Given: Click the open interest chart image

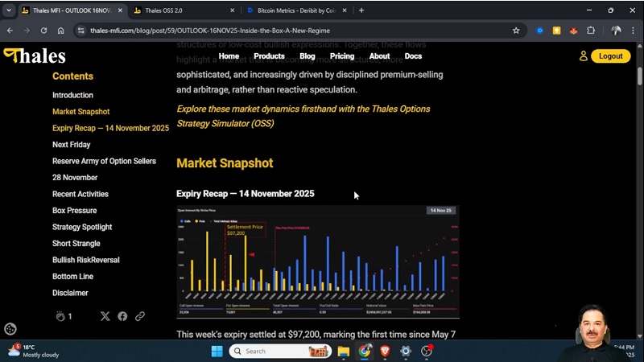Looking at the screenshot, I should click(x=318, y=261).
